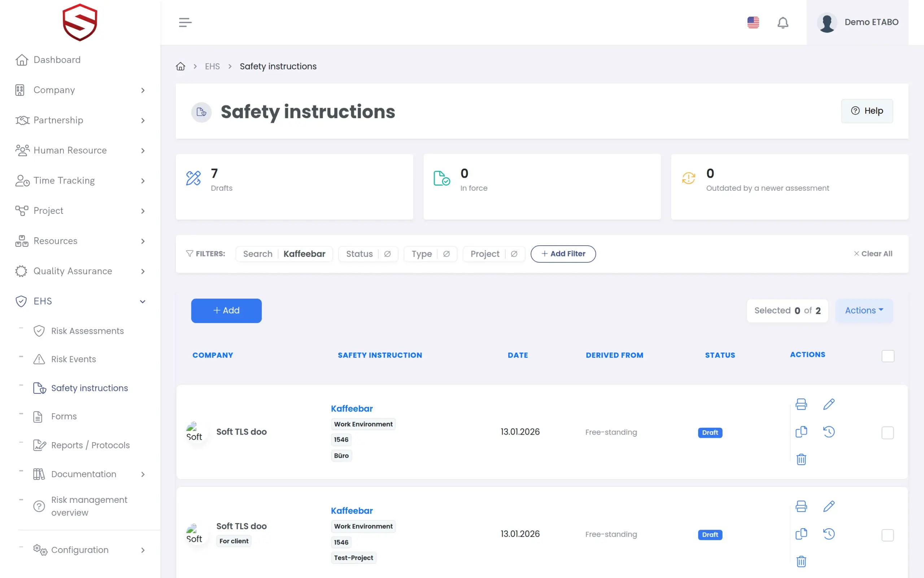Viewport: 924px width, 578px height.
Task: Check the select-all checkbox in table header
Action: (x=888, y=356)
